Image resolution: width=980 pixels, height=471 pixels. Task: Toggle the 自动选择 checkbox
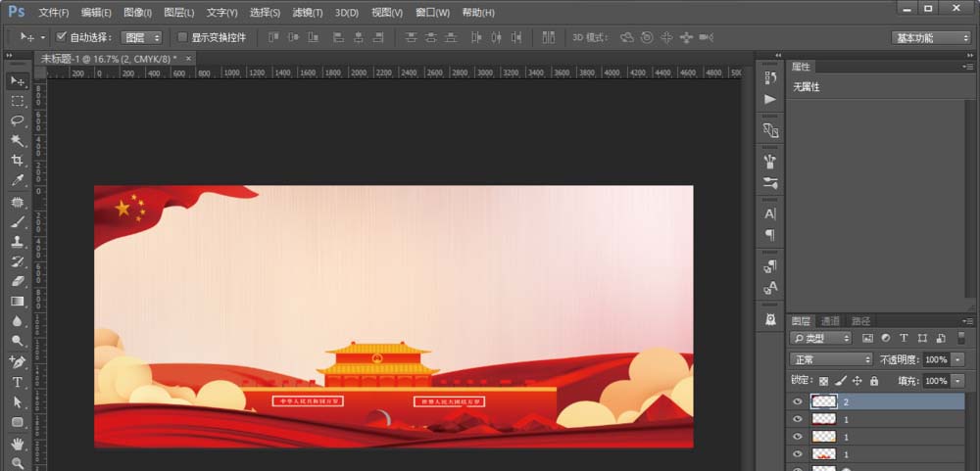pyautogui.click(x=61, y=37)
